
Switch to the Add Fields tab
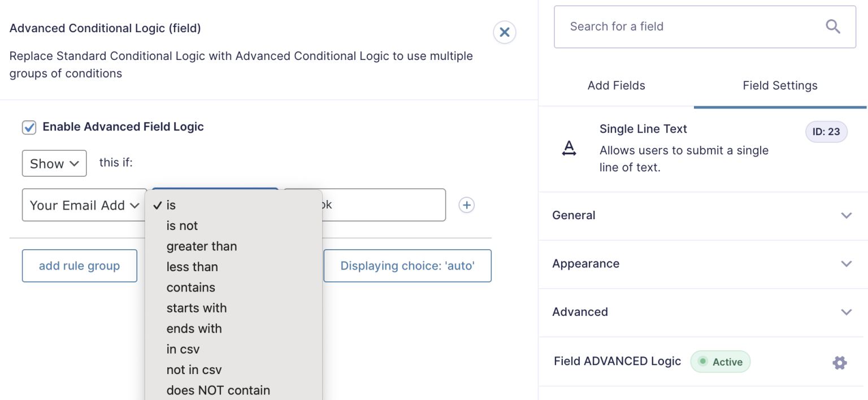616,86
